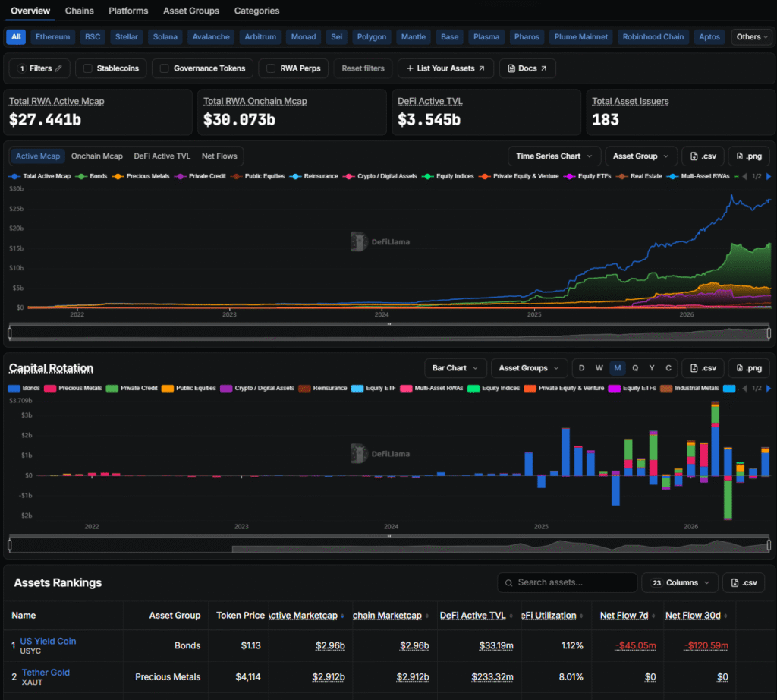Click the left handle of the Active Mcap range slider

(10, 333)
